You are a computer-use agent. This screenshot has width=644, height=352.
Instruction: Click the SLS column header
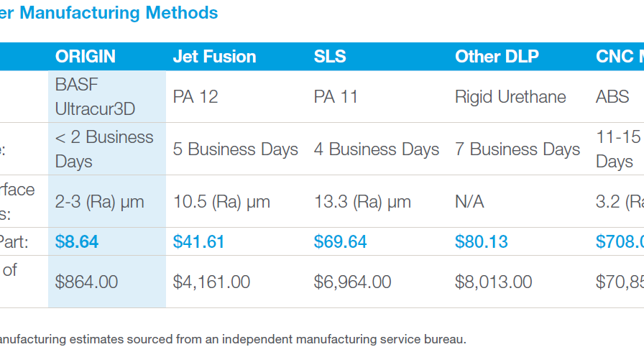pos(331,57)
